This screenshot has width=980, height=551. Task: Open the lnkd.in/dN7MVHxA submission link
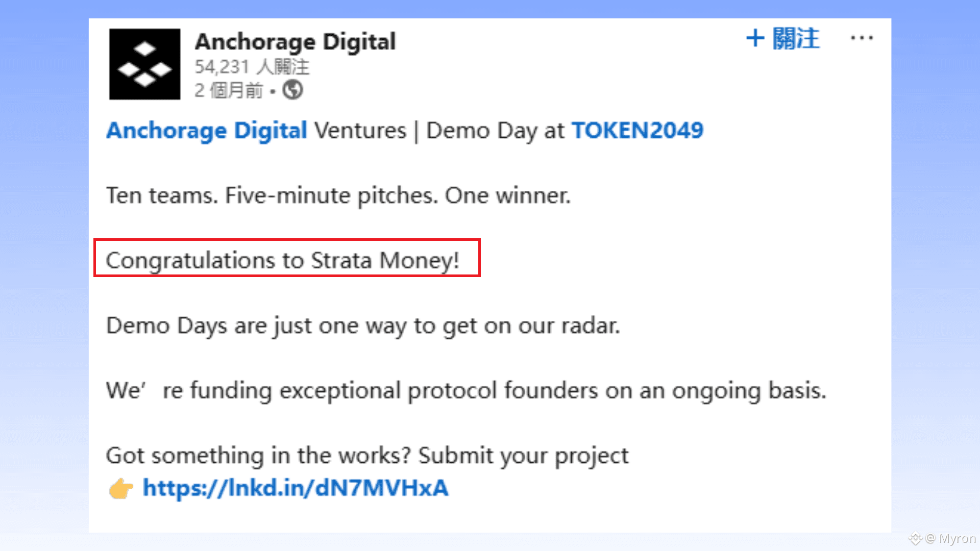pyautogui.click(x=295, y=488)
